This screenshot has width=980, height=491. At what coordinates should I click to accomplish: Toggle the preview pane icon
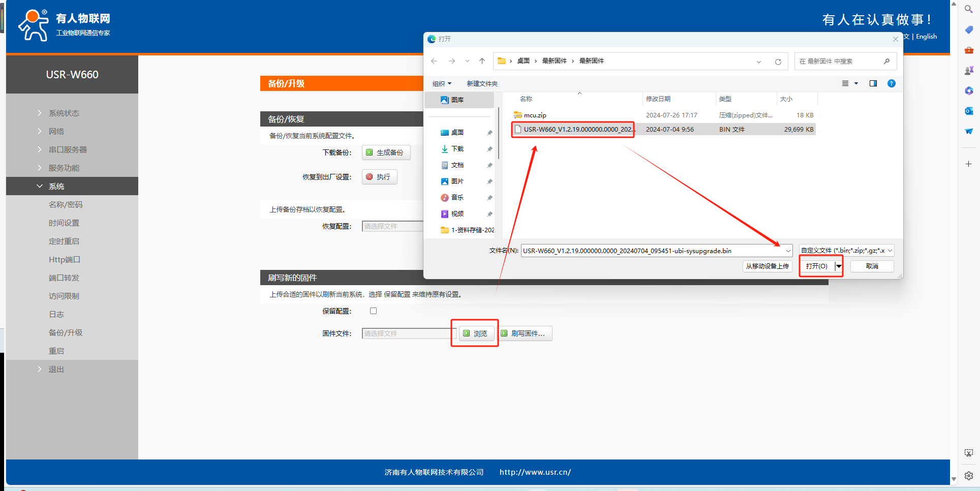coord(873,83)
